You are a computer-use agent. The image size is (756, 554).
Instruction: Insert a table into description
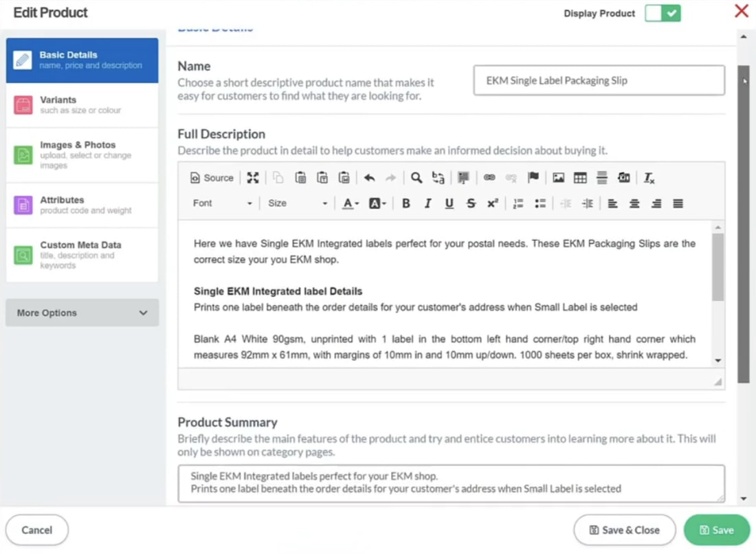(x=580, y=178)
